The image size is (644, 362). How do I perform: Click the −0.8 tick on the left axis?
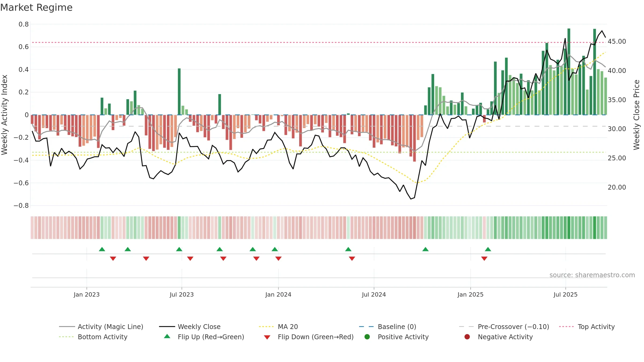(21, 206)
